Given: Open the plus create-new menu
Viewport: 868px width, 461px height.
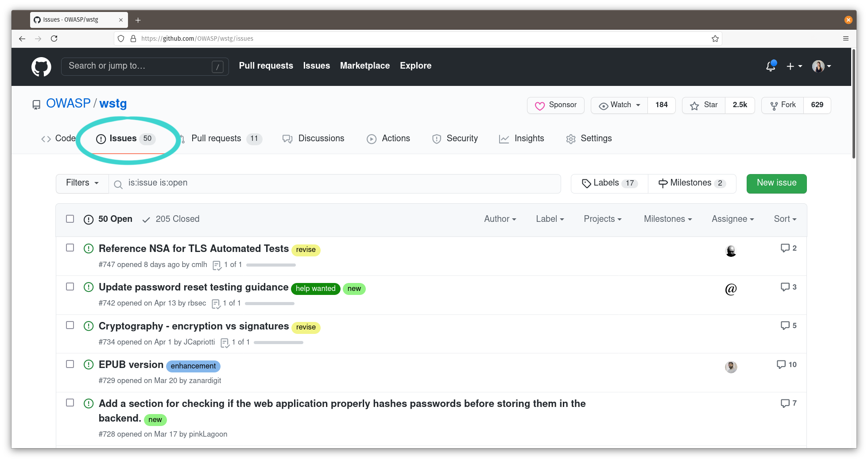Looking at the screenshot, I should pos(794,66).
